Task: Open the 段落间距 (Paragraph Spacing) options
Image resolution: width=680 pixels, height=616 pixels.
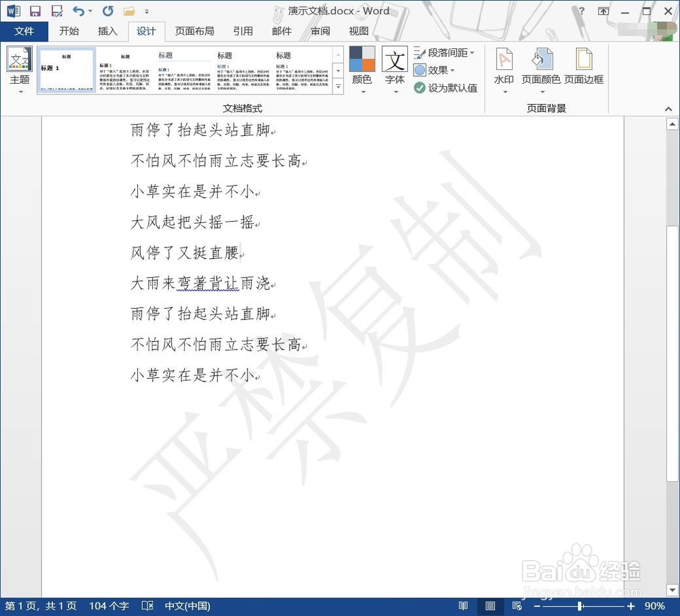Action: [445, 52]
